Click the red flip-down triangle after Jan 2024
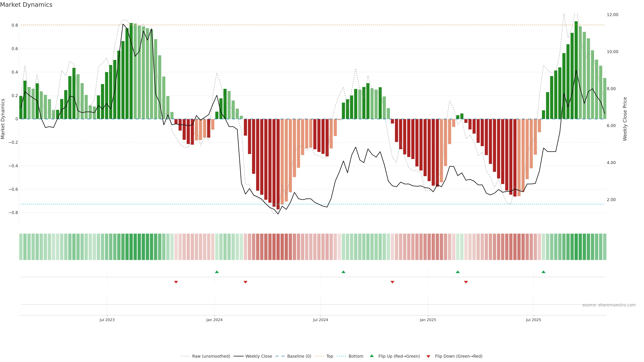 coord(245,282)
